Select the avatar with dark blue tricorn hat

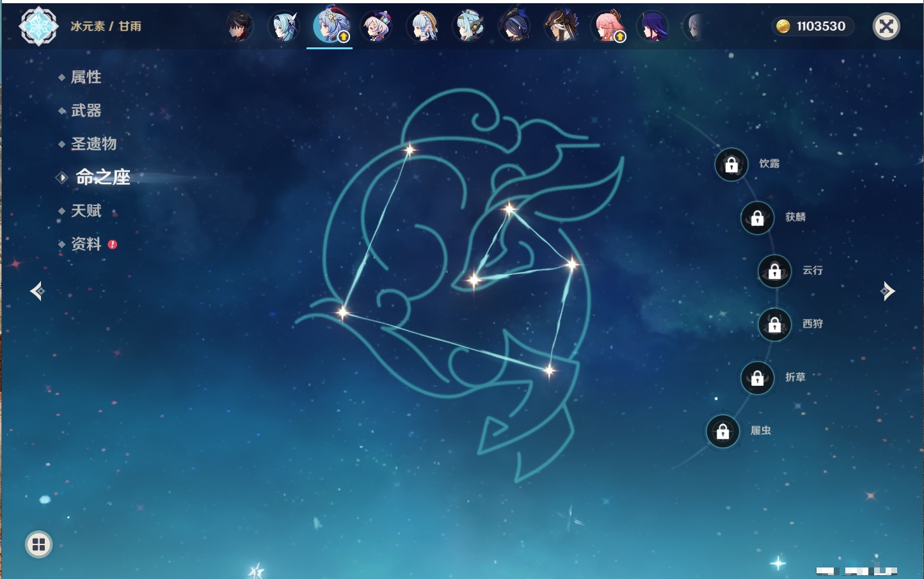[x=514, y=26]
